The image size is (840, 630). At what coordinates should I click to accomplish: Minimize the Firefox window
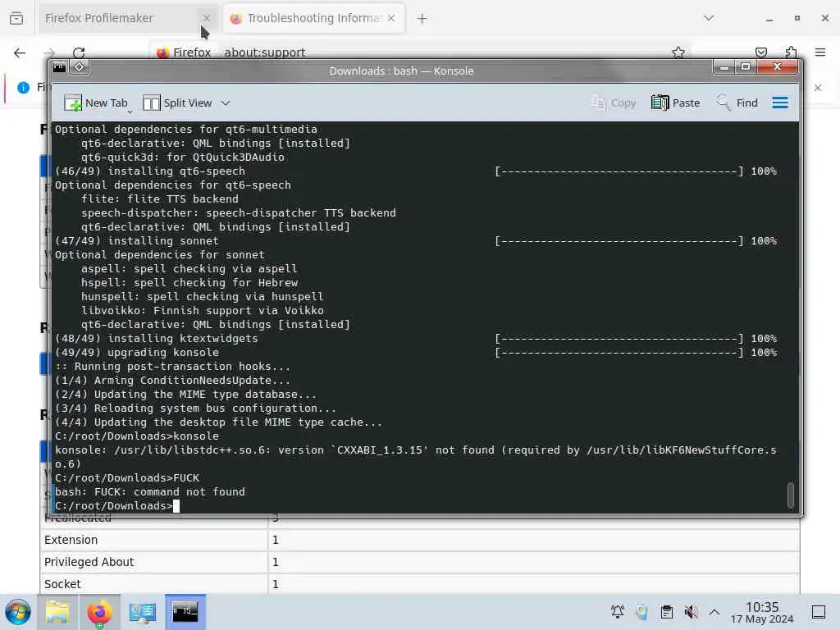point(769,18)
